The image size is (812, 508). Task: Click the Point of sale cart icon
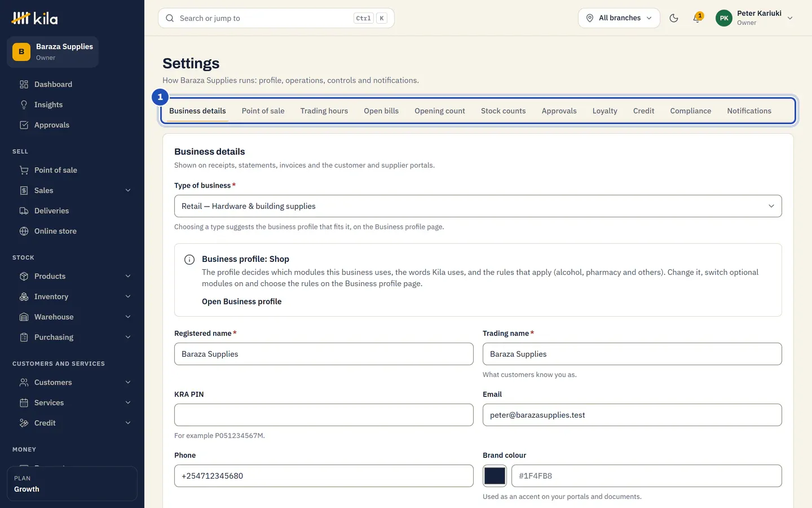point(24,170)
